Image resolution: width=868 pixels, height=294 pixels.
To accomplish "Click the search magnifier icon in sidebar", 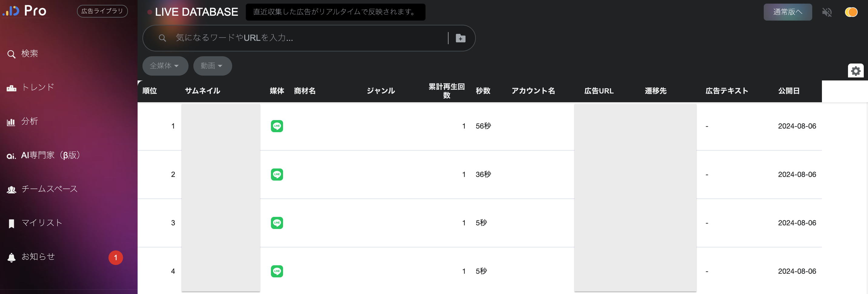I will click(x=12, y=54).
